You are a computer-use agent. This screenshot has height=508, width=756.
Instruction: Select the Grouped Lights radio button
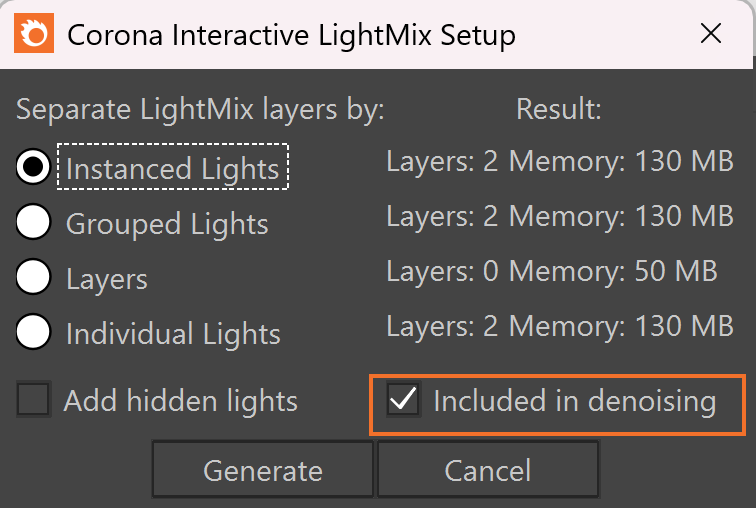pyautogui.click(x=33, y=222)
